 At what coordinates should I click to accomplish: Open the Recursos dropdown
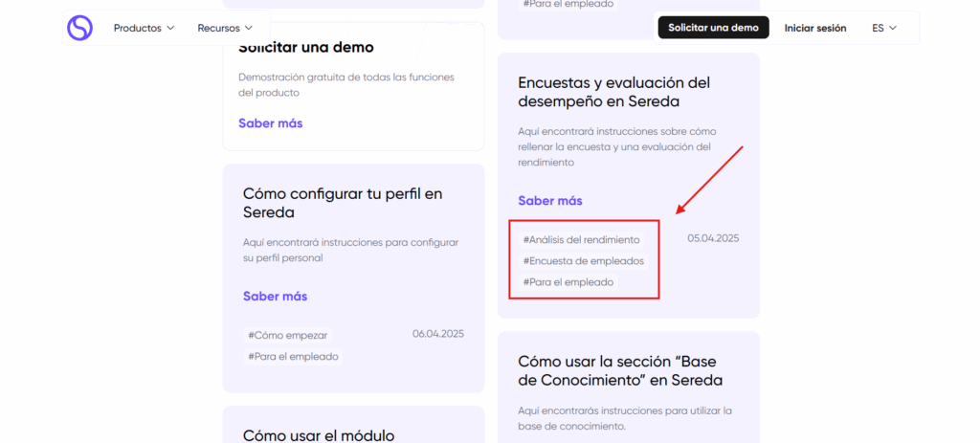(225, 29)
